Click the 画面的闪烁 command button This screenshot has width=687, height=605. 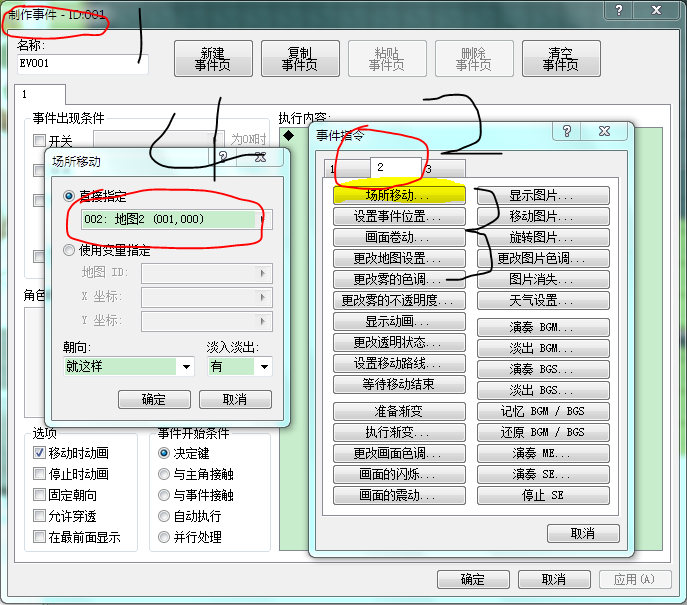click(399, 474)
